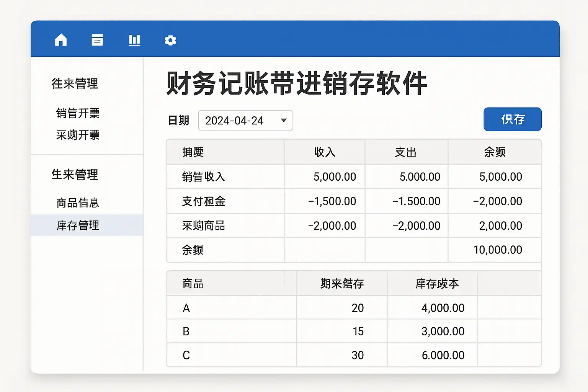
Task: Select the 生来管理 sidebar section heading
Action: coord(75,175)
